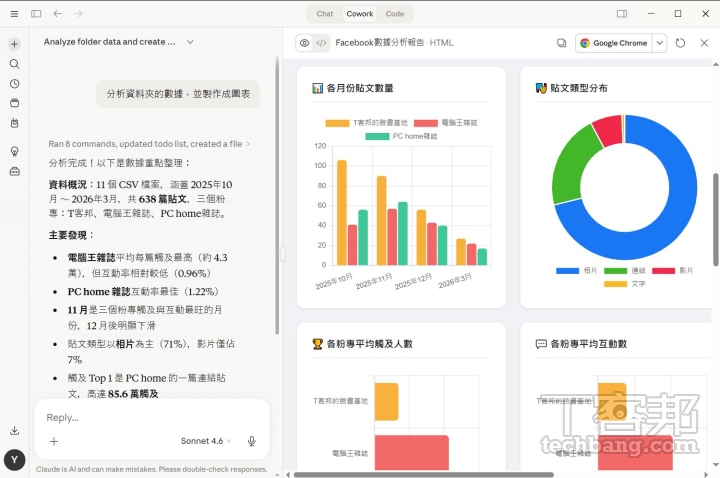This screenshot has height=478, width=720.
Task: Toggle the right panel layout icon
Action: tap(622, 14)
